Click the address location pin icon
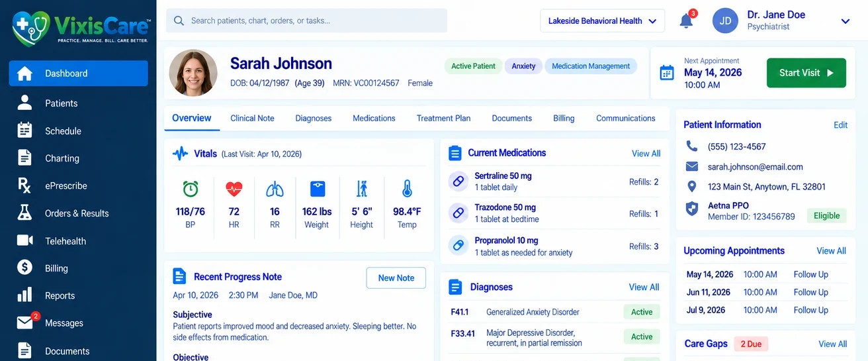This screenshot has height=361, width=868. point(692,187)
